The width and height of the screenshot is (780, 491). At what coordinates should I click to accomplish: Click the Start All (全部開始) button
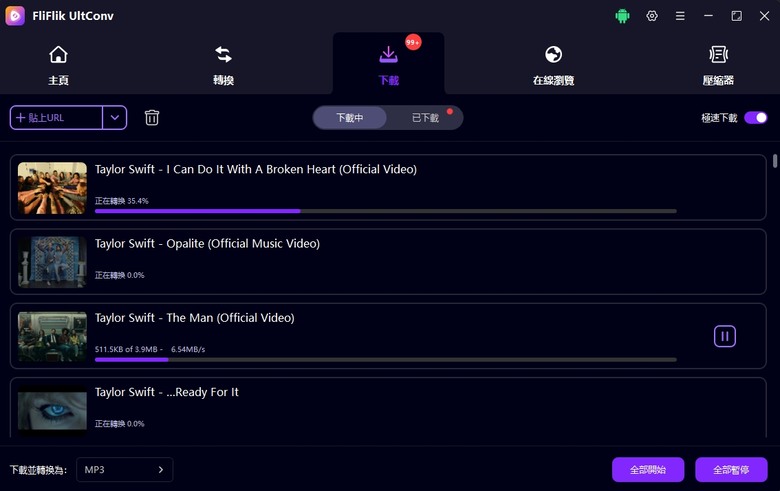click(648, 470)
